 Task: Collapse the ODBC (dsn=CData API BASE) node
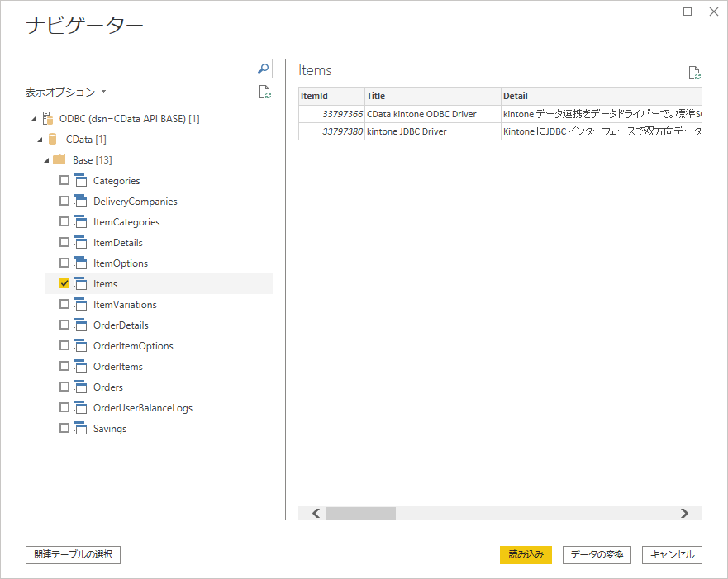coord(33,119)
